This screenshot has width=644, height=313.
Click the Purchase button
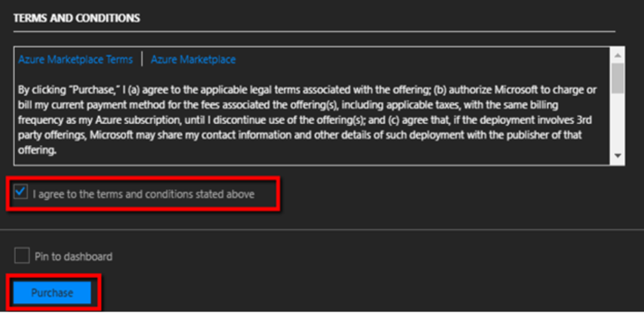coord(52,292)
